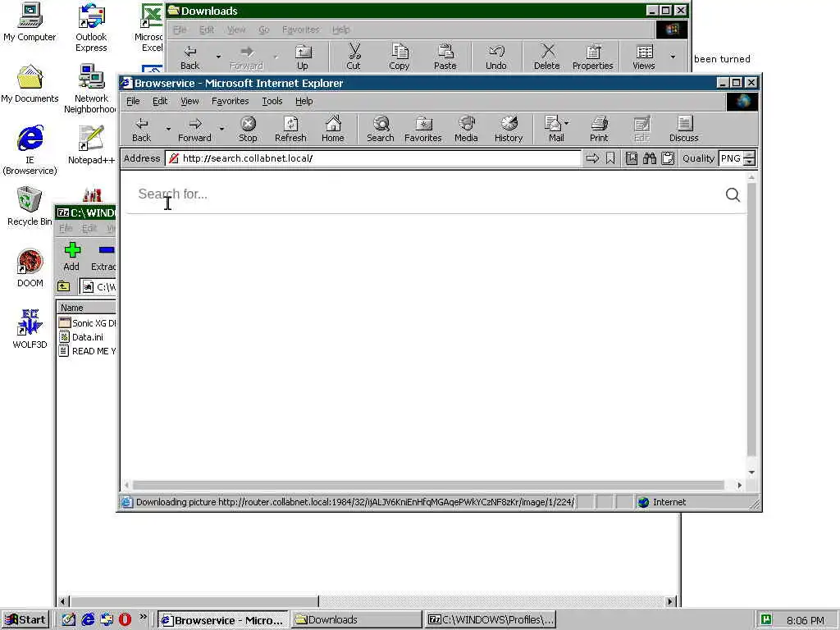Open the Back history dropdown arrow in Internet Explorer

pos(167,129)
